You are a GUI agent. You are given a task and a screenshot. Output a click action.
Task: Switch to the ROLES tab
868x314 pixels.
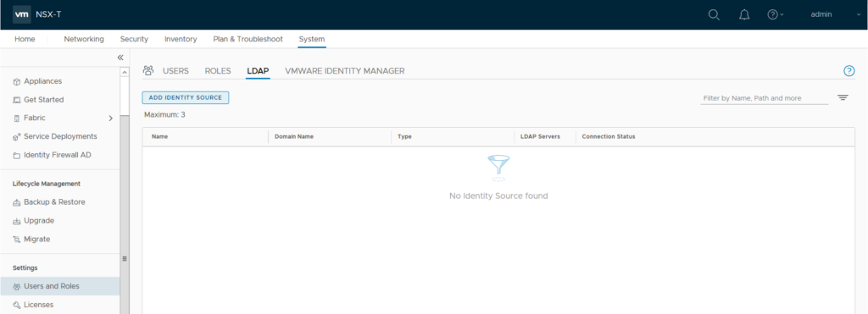tap(218, 71)
